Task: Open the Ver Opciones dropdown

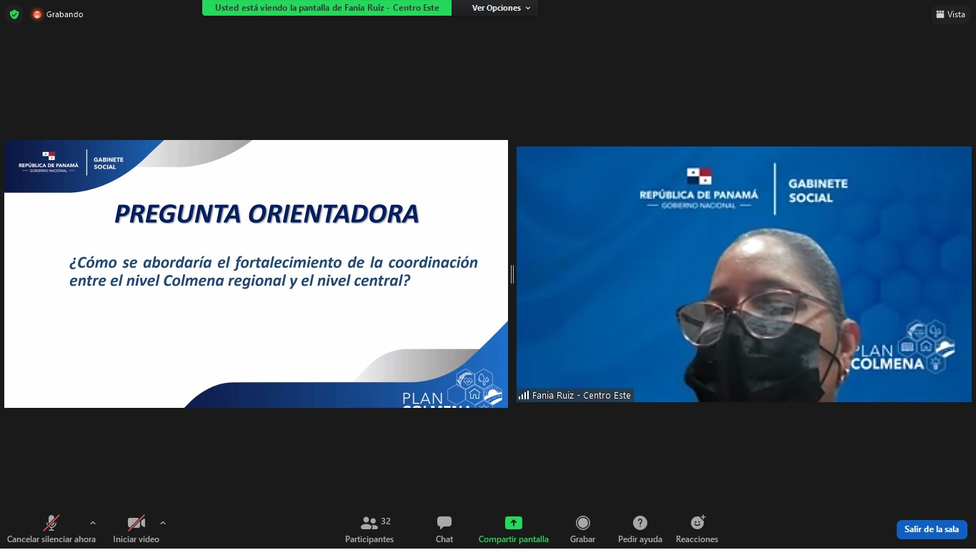Action: click(x=502, y=8)
